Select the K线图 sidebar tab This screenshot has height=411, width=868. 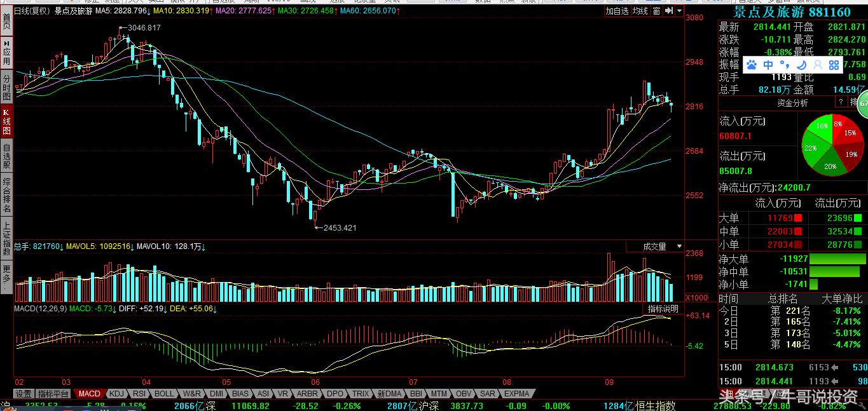[x=6, y=121]
